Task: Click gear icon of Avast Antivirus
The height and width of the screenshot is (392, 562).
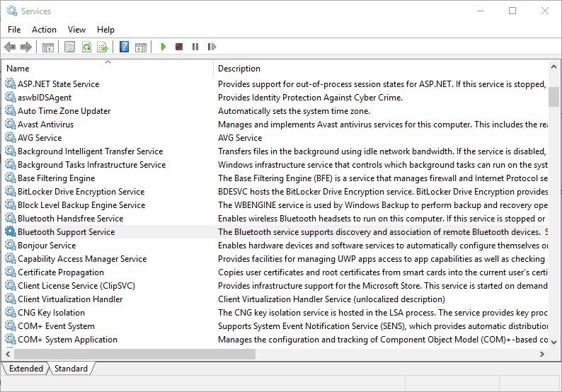Action: click(11, 124)
